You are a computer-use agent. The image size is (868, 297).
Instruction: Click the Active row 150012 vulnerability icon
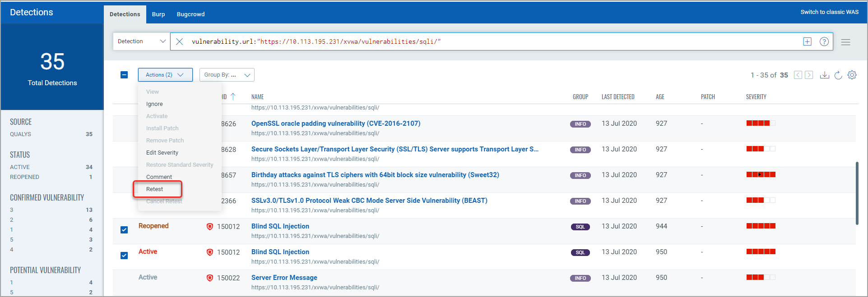tap(209, 252)
